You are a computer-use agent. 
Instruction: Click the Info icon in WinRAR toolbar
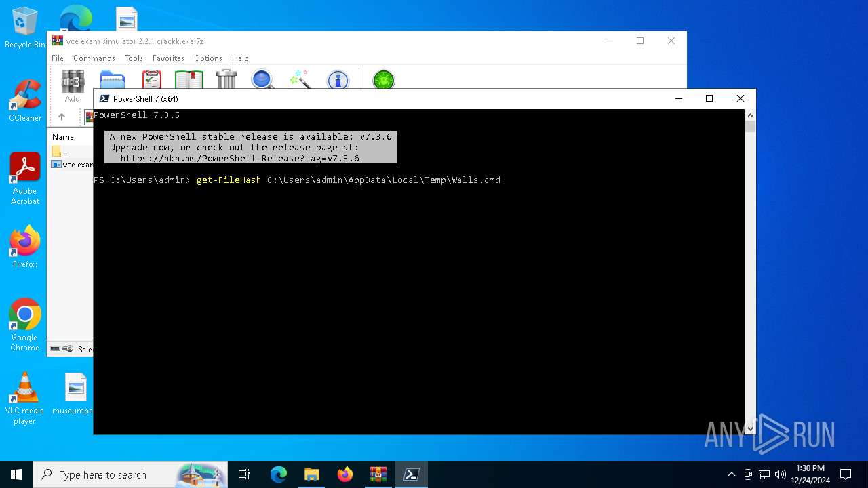(338, 80)
